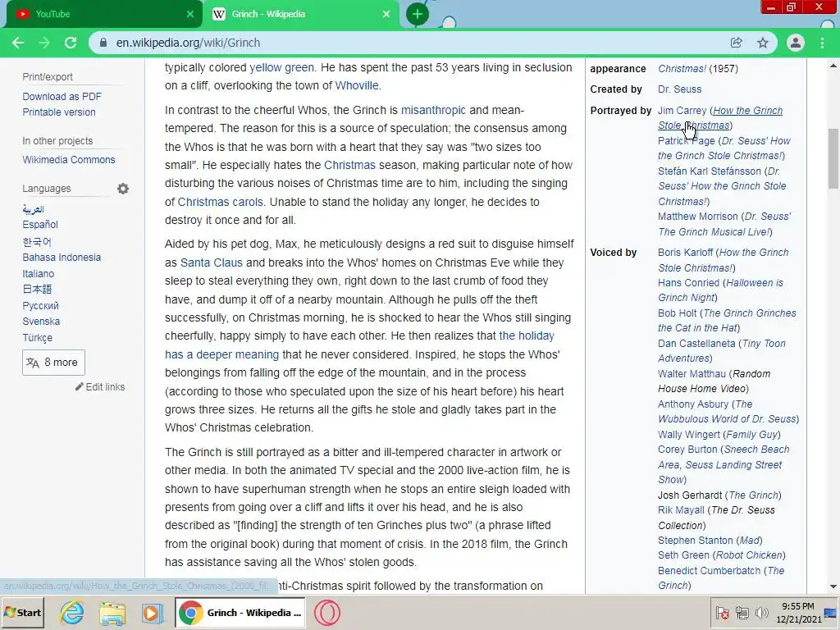View site security lock icon

(104, 43)
